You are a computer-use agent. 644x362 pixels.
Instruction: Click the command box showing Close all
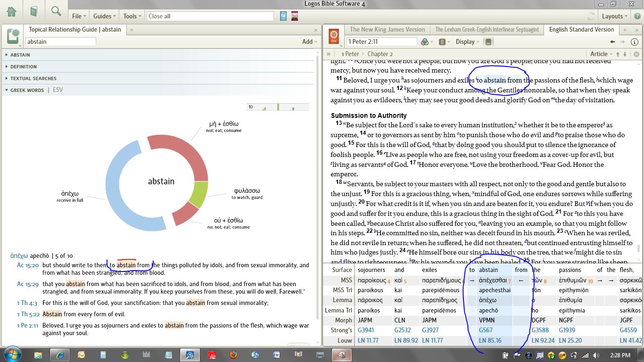point(210,16)
